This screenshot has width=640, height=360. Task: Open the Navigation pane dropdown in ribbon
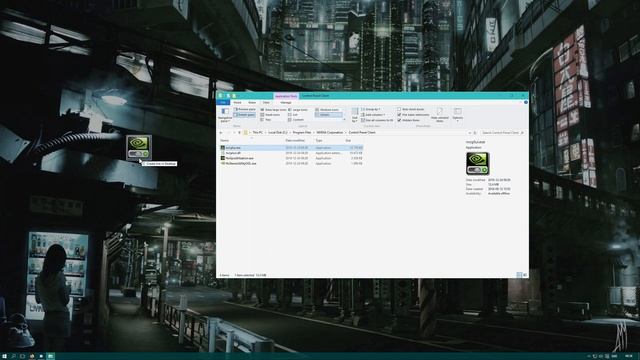pyautogui.click(x=225, y=115)
